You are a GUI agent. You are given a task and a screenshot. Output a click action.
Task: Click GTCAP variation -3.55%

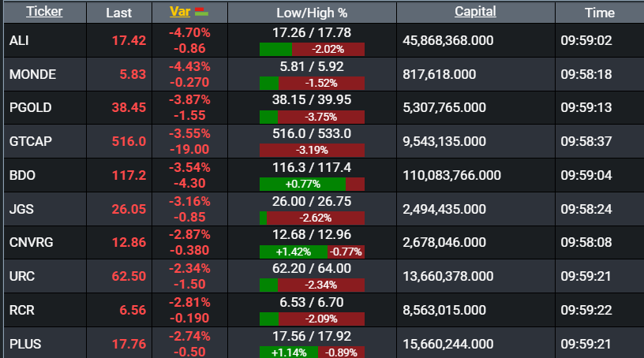click(189, 134)
